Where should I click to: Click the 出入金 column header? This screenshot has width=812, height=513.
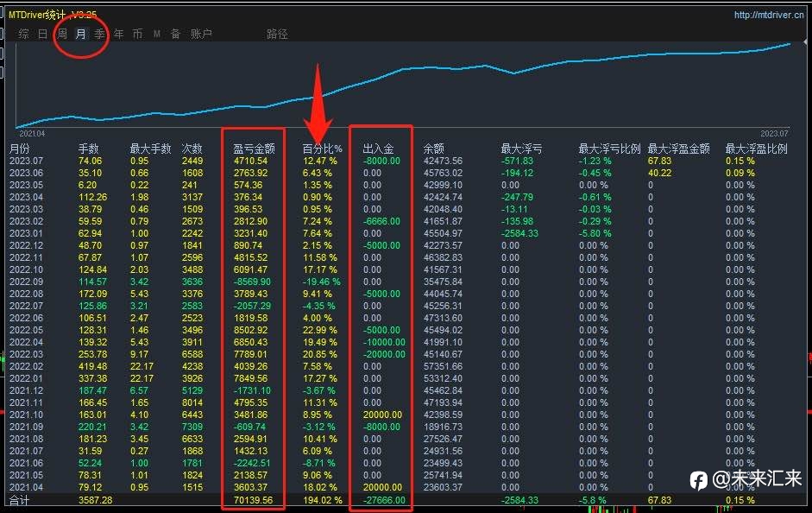(x=378, y=149)
